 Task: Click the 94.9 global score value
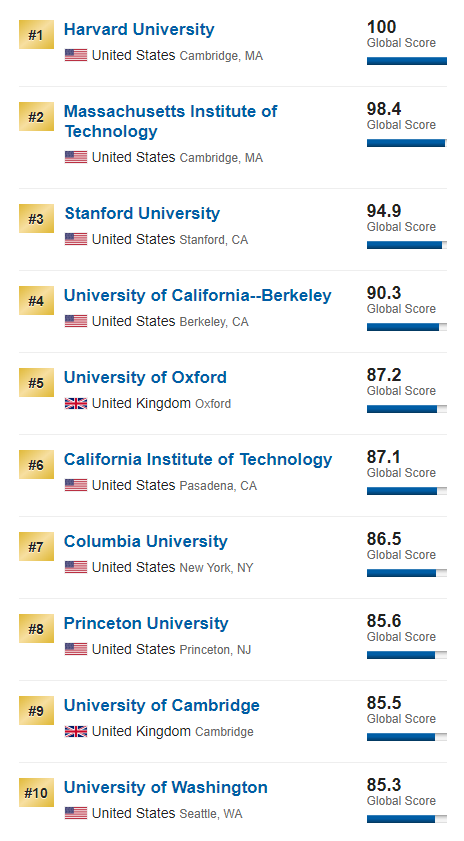point(384,211)
